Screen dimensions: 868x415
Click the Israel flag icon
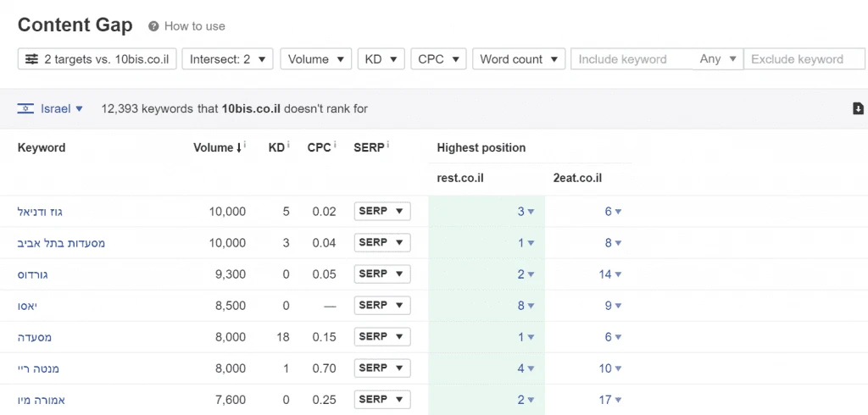25,108
